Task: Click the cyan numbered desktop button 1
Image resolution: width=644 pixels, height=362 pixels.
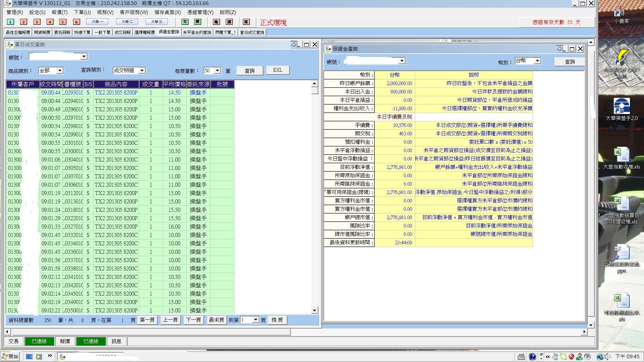Action: (x=10, y=22)
